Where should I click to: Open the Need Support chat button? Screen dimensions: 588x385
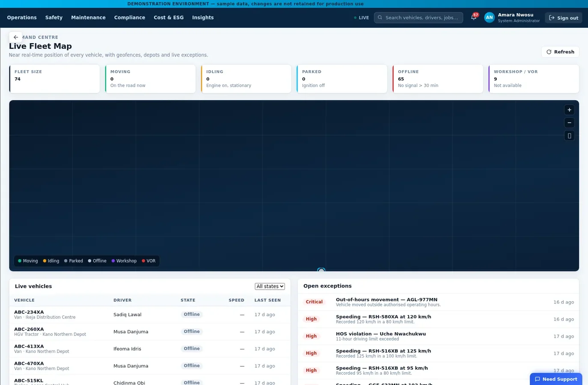click(556, 379)
